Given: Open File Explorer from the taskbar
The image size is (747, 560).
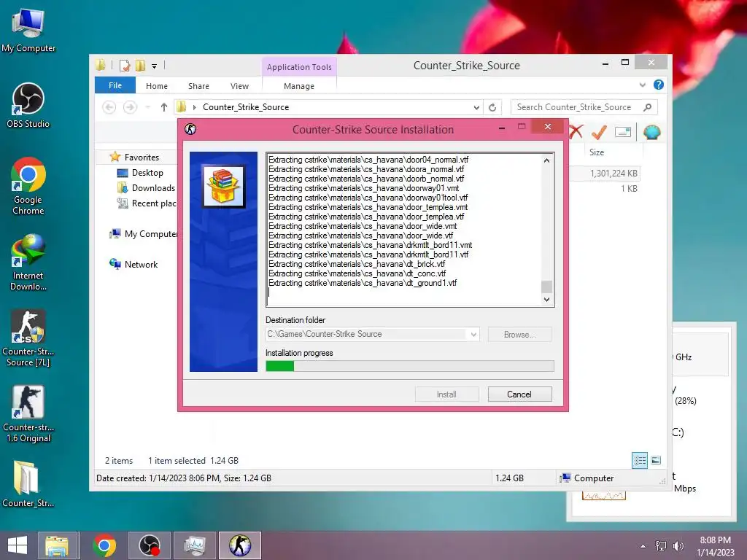Looking at the screenshot, I should coord(57,545).
